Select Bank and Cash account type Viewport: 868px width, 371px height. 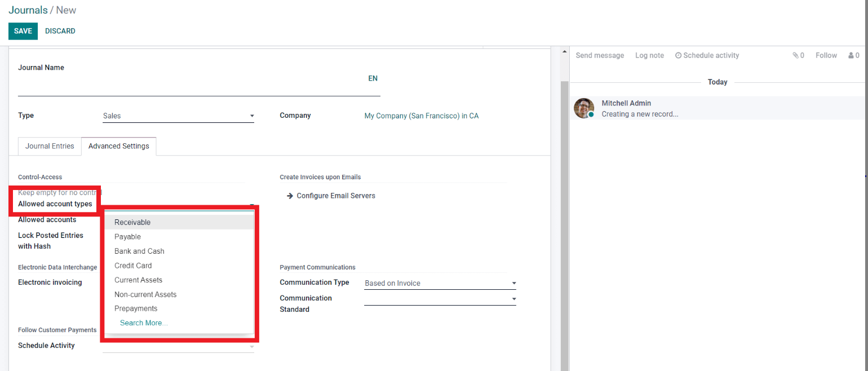[139, 251]
